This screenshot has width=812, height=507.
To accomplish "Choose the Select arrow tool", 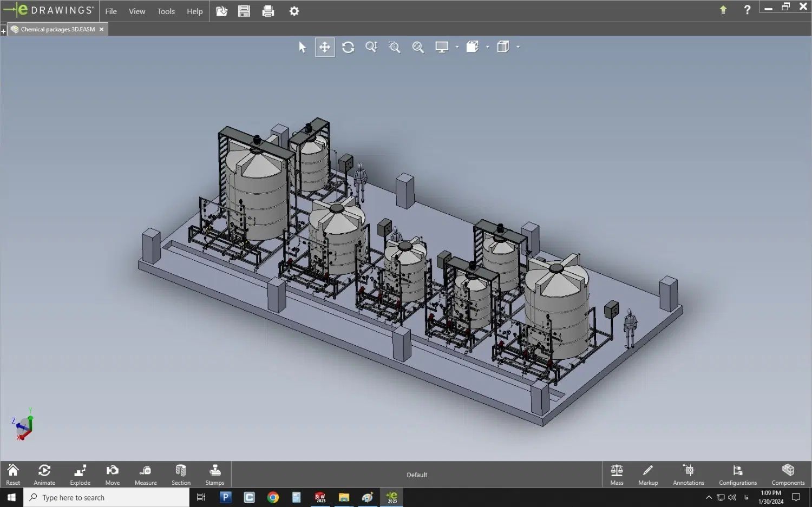I will [302, 47].
